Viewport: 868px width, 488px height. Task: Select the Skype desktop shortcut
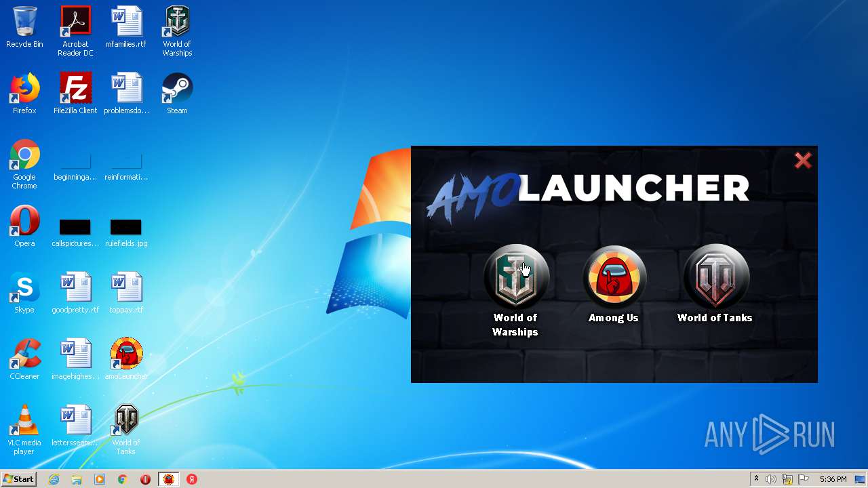(x=24, y=293)
